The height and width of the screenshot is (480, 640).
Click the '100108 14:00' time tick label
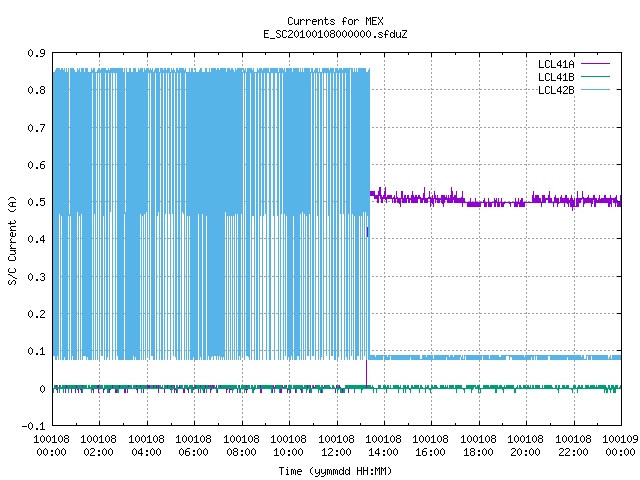[x=383, y=446]
